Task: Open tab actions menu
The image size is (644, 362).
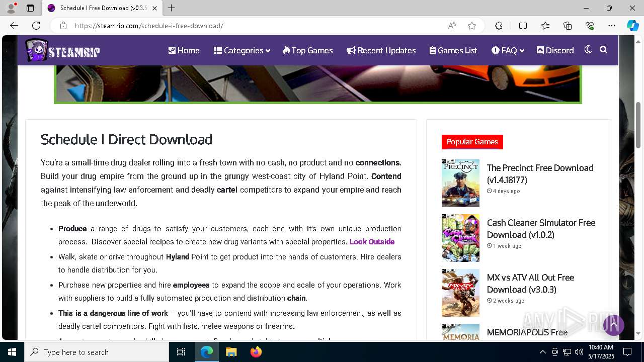Action: click(x=30, y=8)
